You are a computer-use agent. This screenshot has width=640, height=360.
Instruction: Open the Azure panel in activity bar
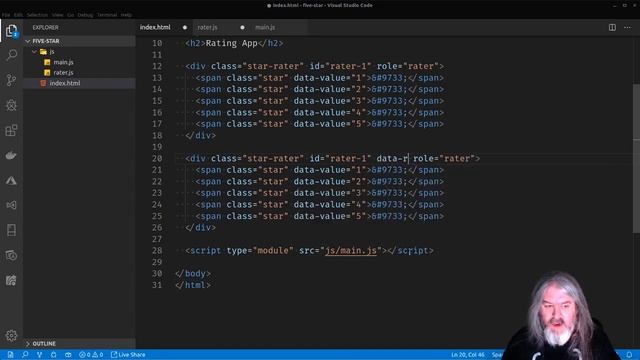[11, 180]
